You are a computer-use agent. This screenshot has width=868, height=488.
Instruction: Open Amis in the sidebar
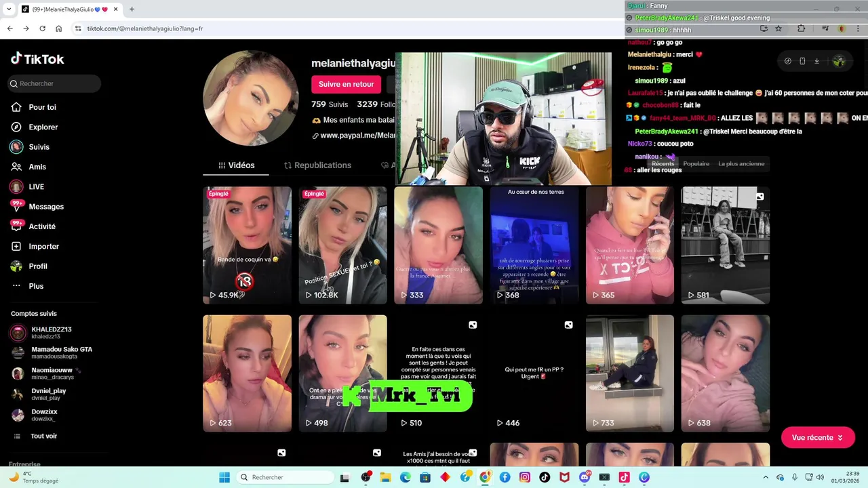[x=37, y=167]
